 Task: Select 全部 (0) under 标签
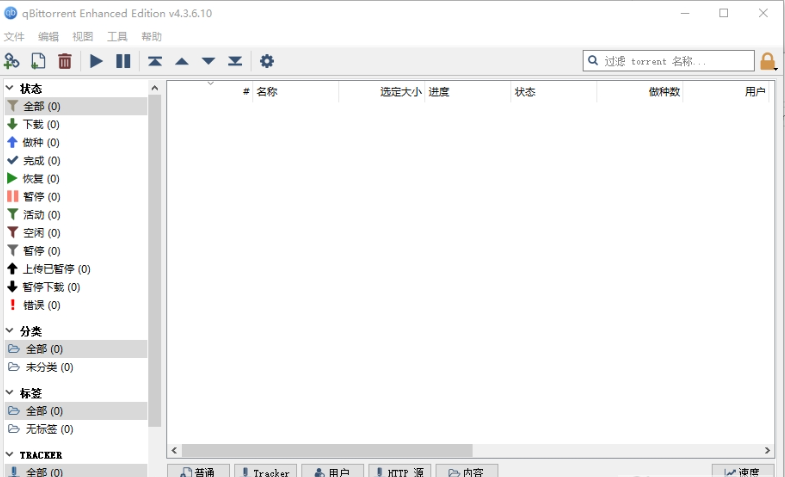tap(76, 411)
